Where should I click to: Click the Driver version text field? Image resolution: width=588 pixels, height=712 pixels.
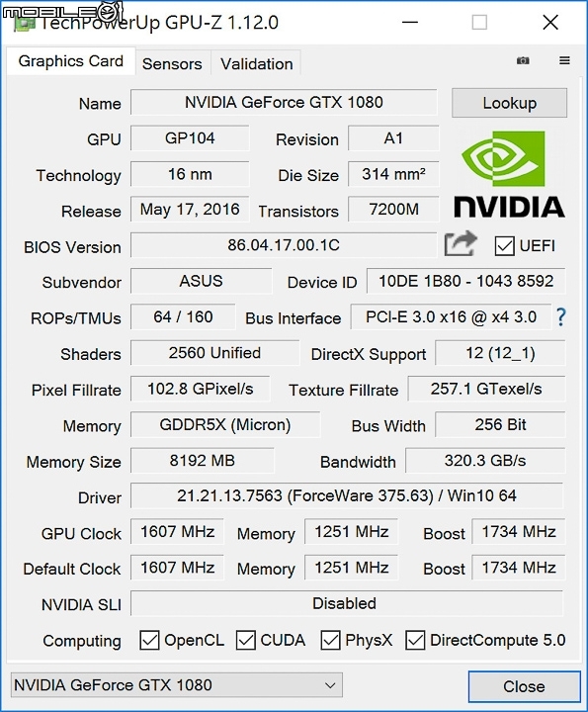347,495
